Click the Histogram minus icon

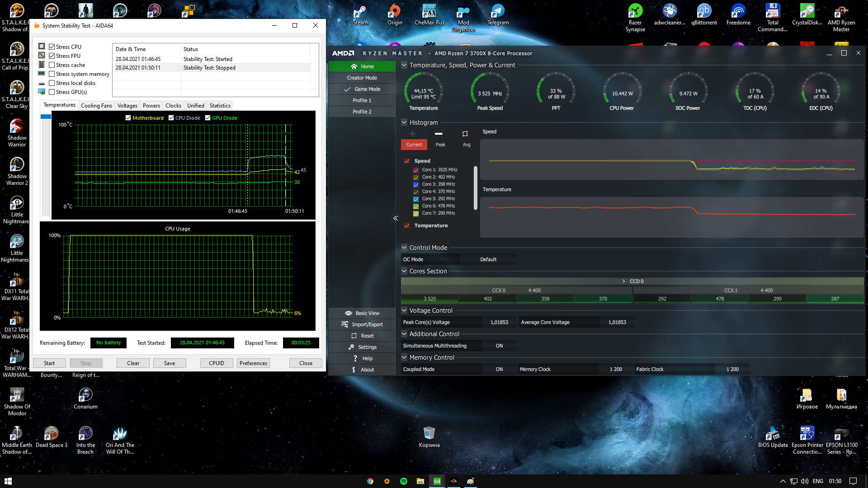[x=439, y=134]
